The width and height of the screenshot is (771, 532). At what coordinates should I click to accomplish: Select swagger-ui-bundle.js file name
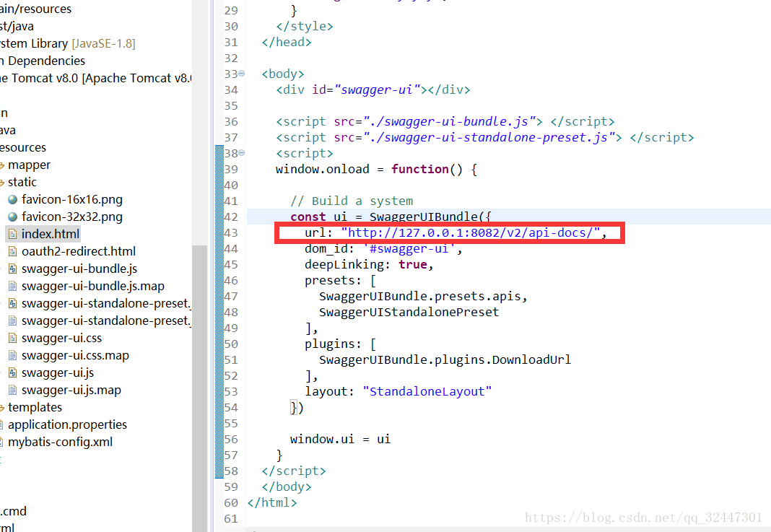[x=79, y=269]
